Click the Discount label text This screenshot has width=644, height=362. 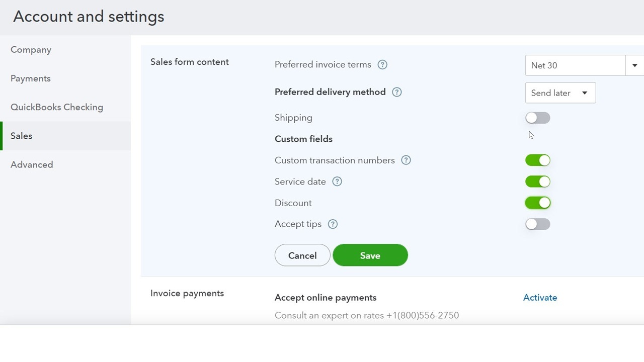pyautogui.click(x=293, y=203)
